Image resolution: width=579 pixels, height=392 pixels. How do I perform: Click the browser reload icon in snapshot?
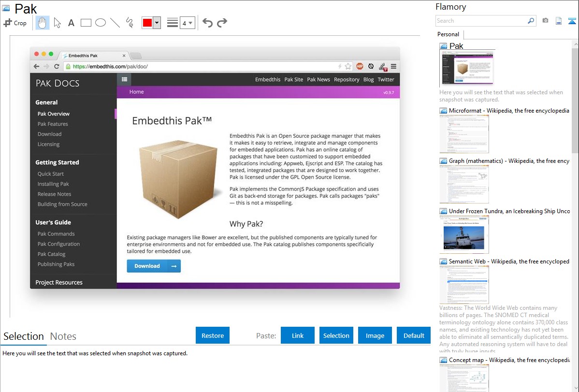click(57, 67)
